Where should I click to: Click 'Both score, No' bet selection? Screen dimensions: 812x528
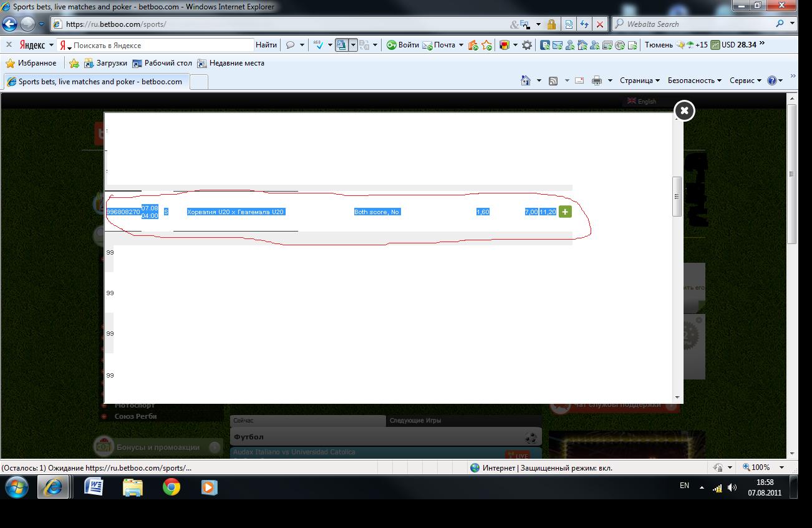click(377, 212)
